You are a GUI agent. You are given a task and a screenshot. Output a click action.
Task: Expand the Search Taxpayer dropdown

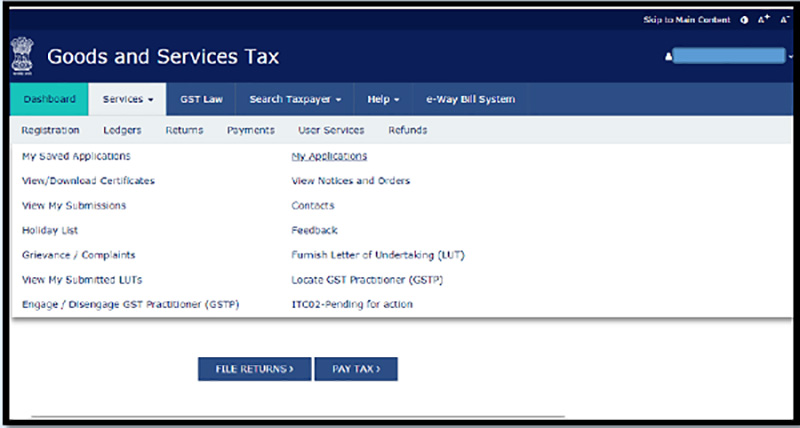(x=295, y=99)
